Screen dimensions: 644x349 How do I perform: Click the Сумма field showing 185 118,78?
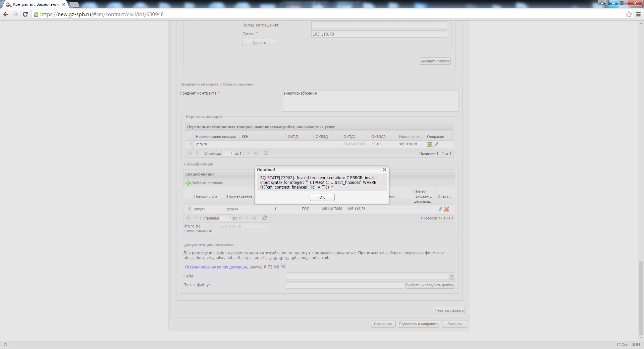[x=379, y=34]
